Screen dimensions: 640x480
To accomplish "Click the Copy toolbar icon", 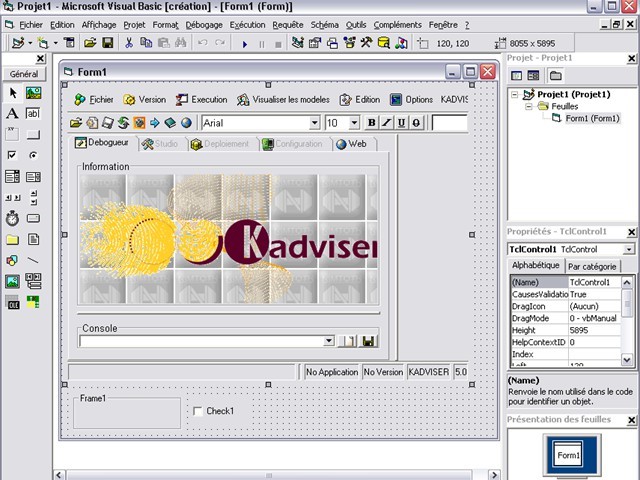I will pos(146,42).
